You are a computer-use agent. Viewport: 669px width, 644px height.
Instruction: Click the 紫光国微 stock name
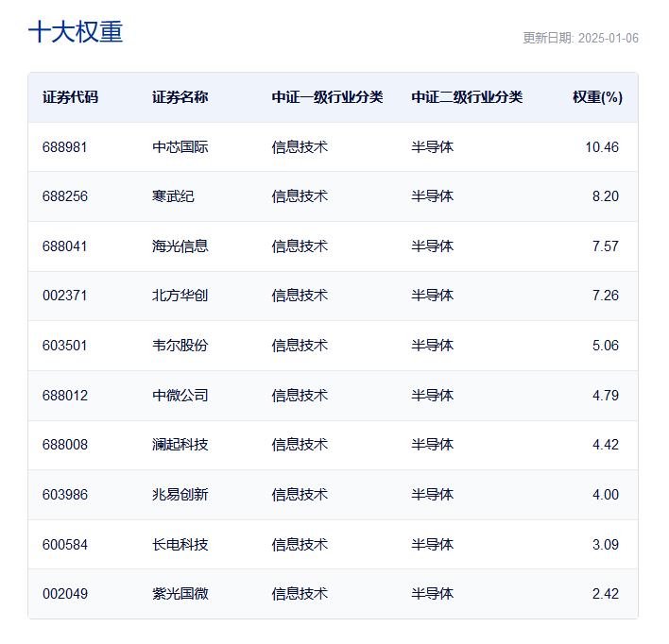tap(180, 594)
